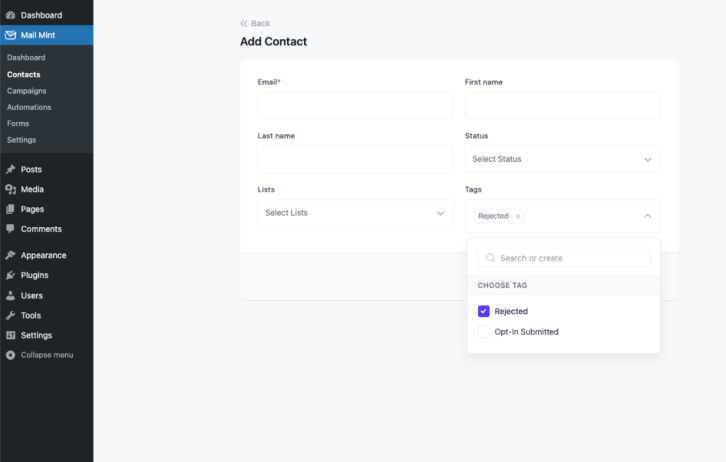Click the Appearance paintbrush icon
Viewport: 726px width, 462px height.
click(10, 255)
